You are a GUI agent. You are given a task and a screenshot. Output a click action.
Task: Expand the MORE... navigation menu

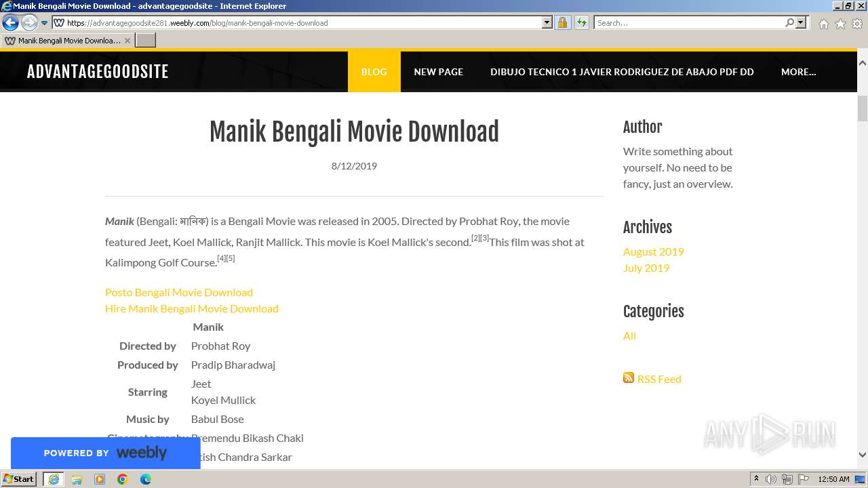point(798,72)
